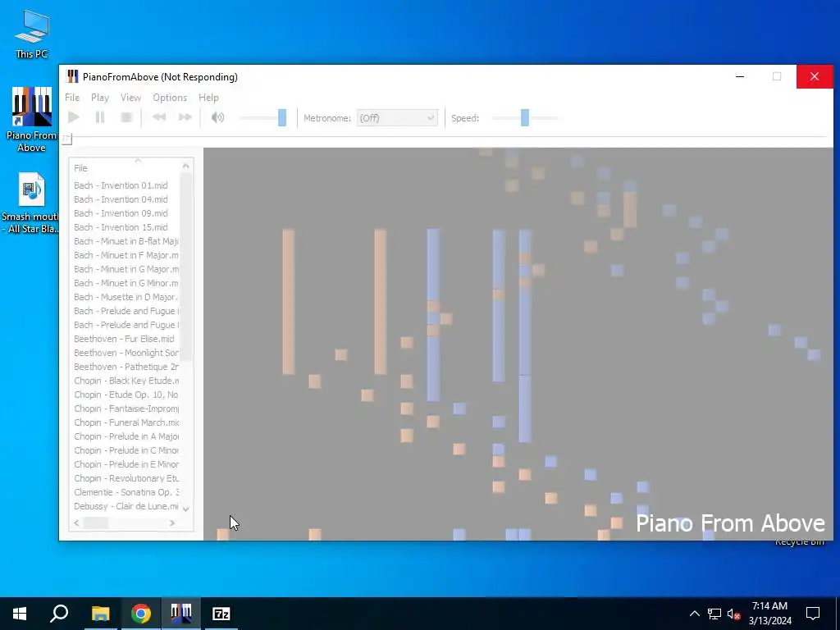Select Bach - Musette in D Major
This screenshot has width=840, height=630.
(x=126, y=297)
